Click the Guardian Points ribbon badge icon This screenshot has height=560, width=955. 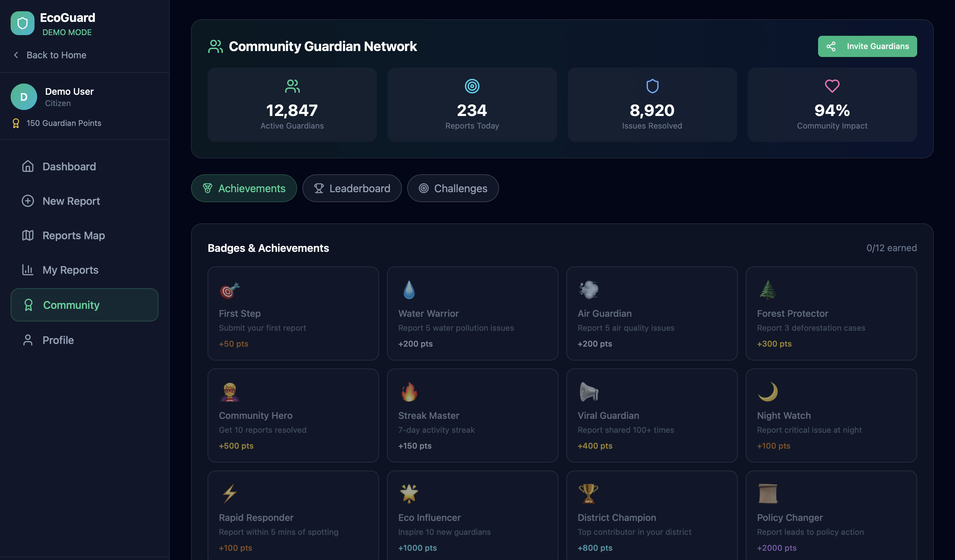pos(16,124)
